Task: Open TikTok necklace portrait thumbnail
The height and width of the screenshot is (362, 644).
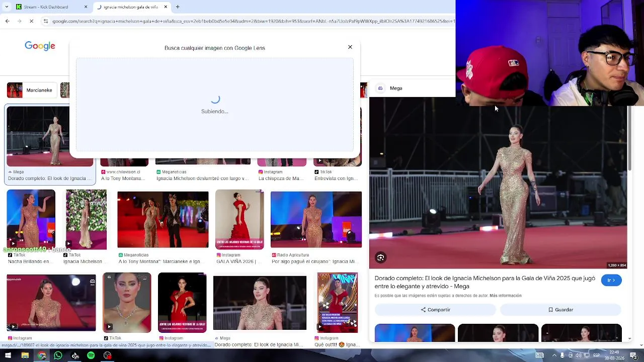Action: (127, 303)
